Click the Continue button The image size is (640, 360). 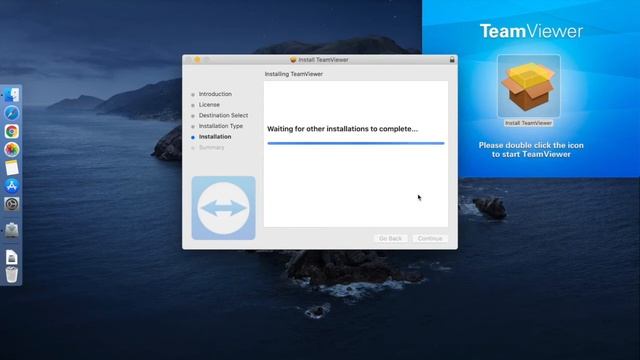pos(430,238)
